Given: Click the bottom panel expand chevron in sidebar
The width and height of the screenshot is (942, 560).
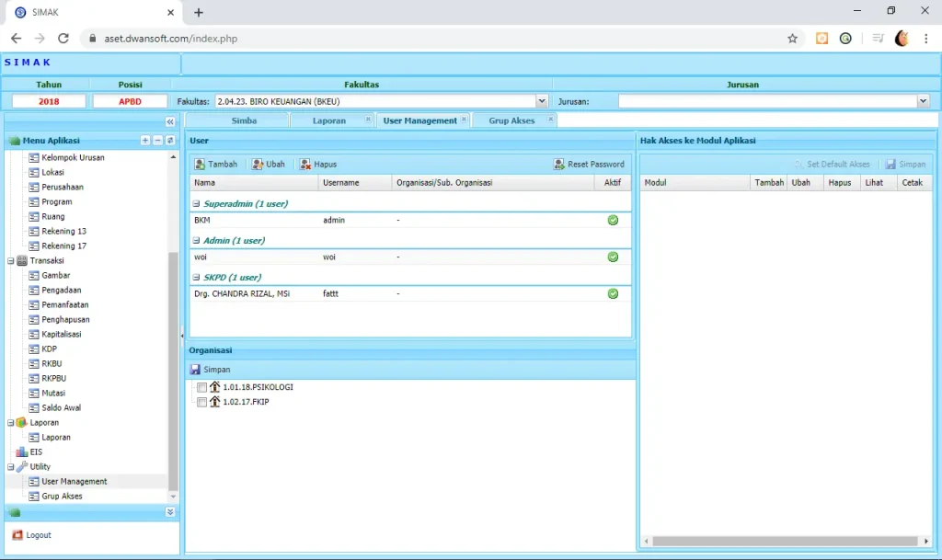Looking at the screenshot, I should point(170,512).
